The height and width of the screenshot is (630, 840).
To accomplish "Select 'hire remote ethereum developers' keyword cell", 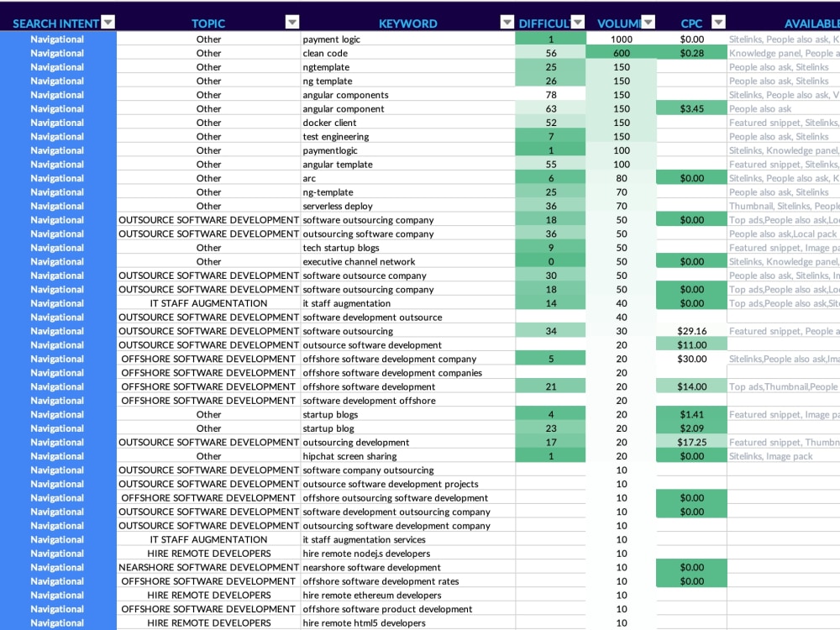I will pyautogui.click(x=407, y=596).
